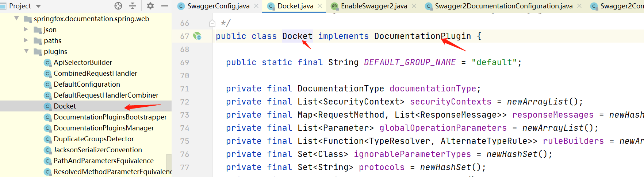Click the fold comment marker on line 66
The width and height of the screenshot is (644, 177).
pyautogui.click(x=212, y=23)
